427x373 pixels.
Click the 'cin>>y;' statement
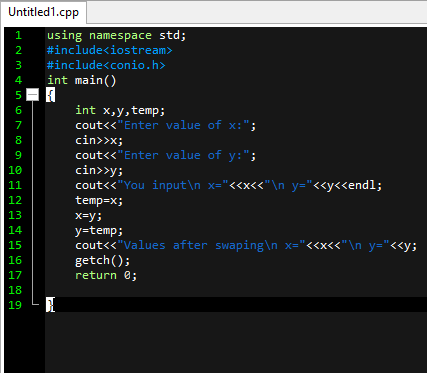pyautogui.click(x=99, y=170)
